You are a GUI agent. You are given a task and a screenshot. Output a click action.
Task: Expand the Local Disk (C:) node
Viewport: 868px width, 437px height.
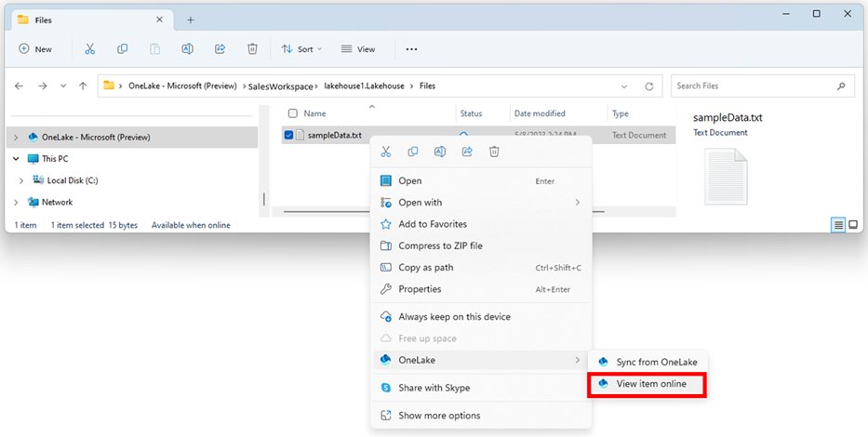tap(21, 180)
